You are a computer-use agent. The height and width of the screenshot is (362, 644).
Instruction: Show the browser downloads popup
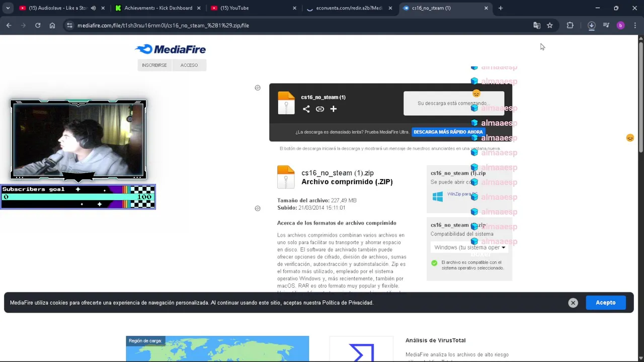click(x=592, y=25)
